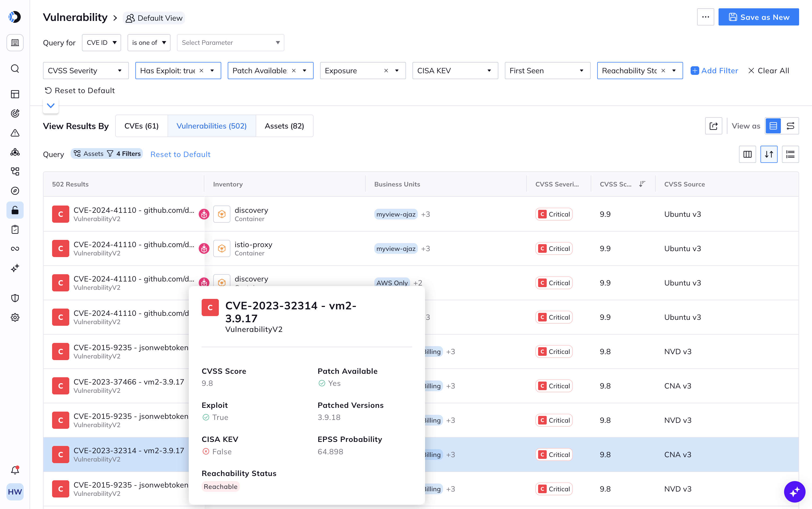Open the more options ellipsis menu

(x=706, y=17)
